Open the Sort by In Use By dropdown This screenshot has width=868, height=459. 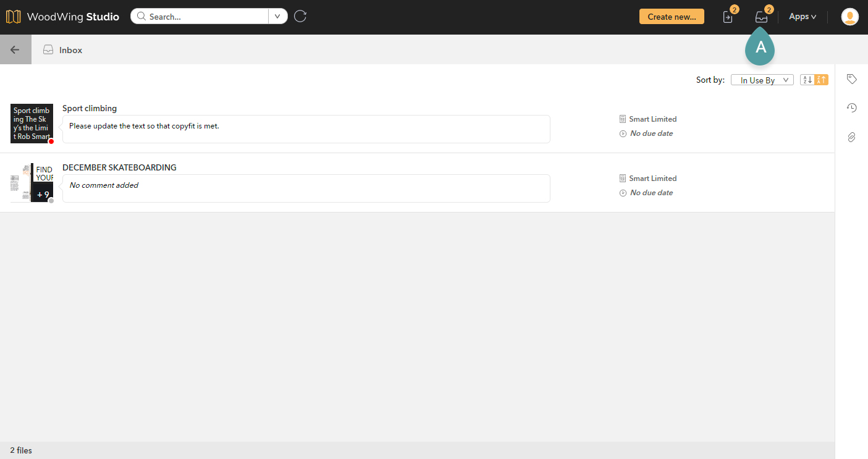[x=762, y=79]
